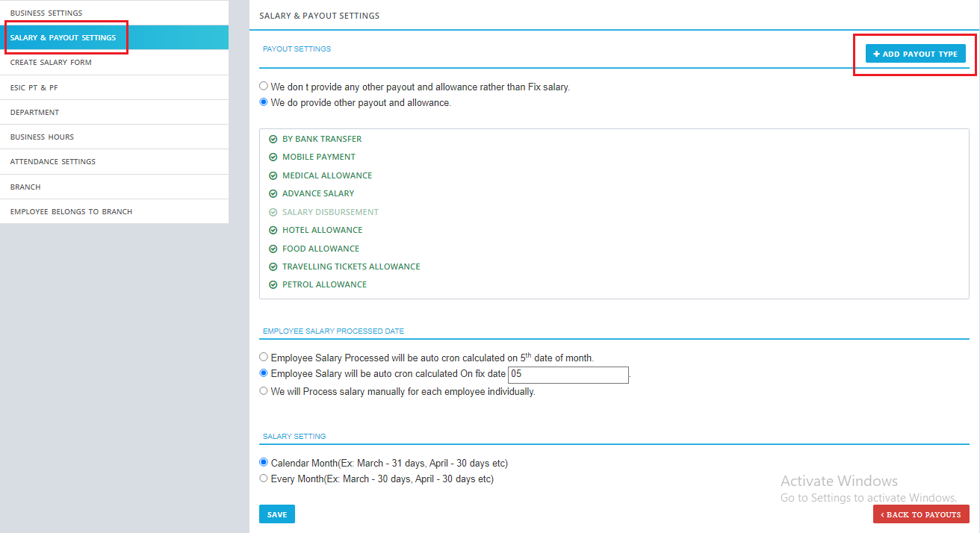Click the PETROL ALLOWANCE payout label

[x=325, y=285]
